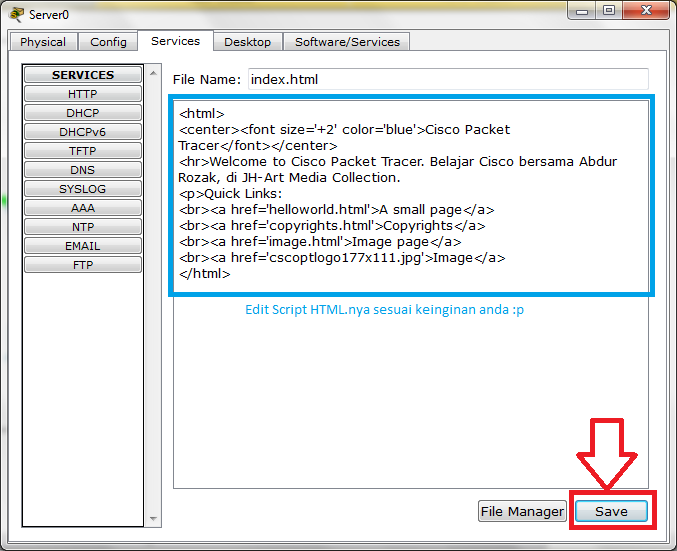Open the NTP service
This screenshot has height=551, width=677.
tap(83, 227)
